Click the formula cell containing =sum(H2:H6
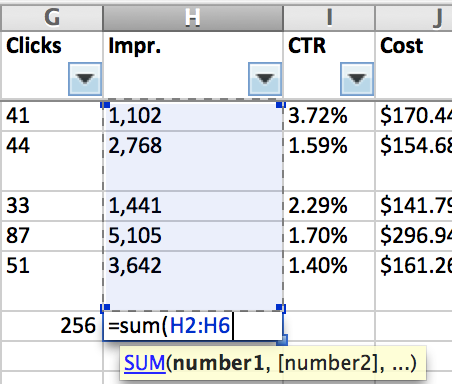Image resolution: width=452 pixels, height=384 pixels. click(x=193, y=326)
